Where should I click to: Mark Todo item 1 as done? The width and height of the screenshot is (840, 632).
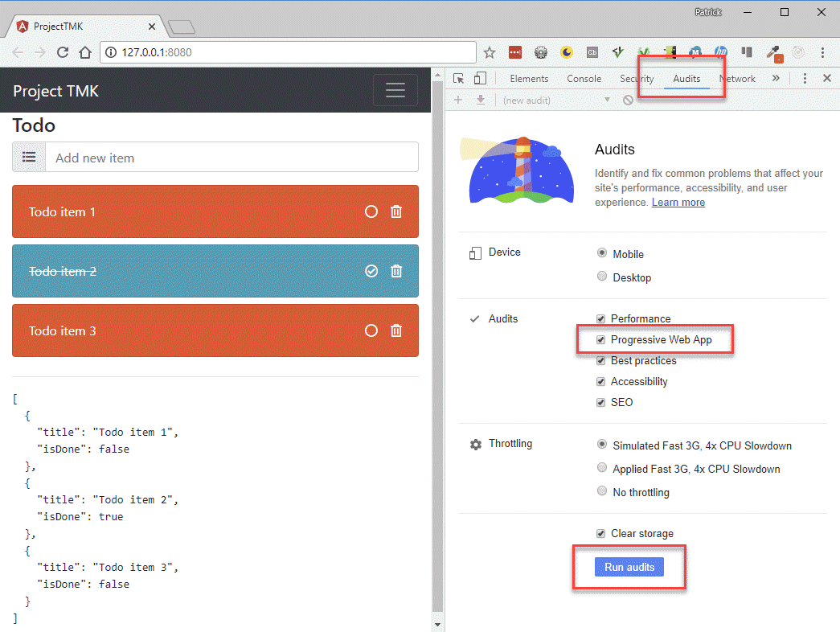[x=371, y=212]
